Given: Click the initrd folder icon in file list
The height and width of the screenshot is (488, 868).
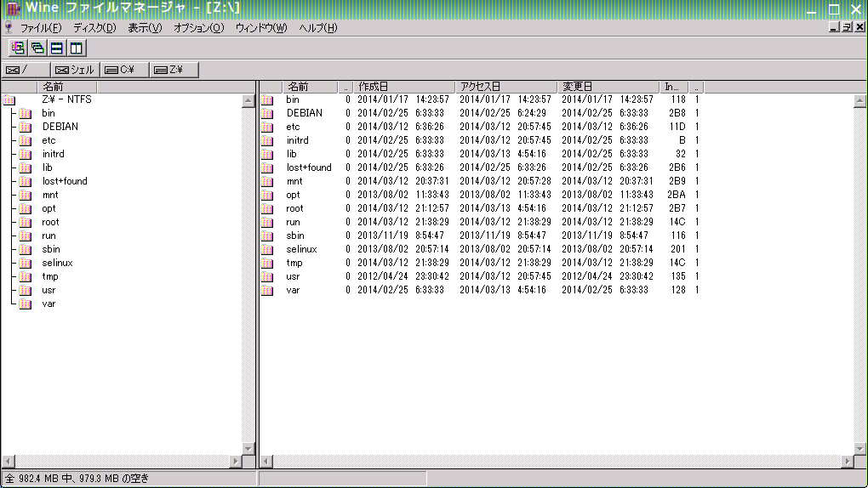Looking at the screenshot, I should tap(267, 140).
